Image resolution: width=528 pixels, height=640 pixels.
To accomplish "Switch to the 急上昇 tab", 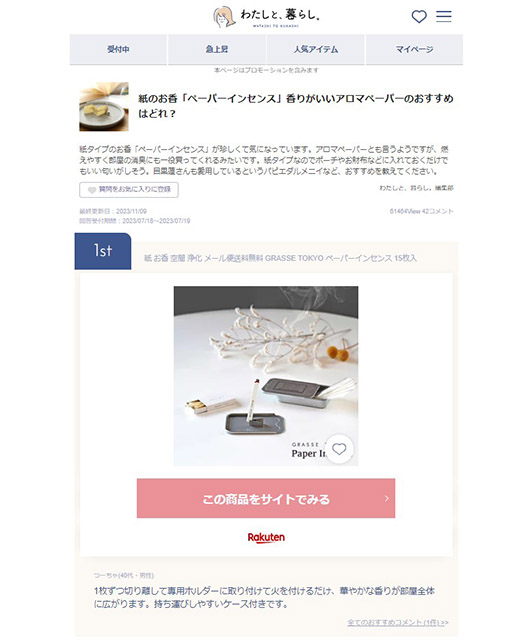I will click(x=217, y=49).
